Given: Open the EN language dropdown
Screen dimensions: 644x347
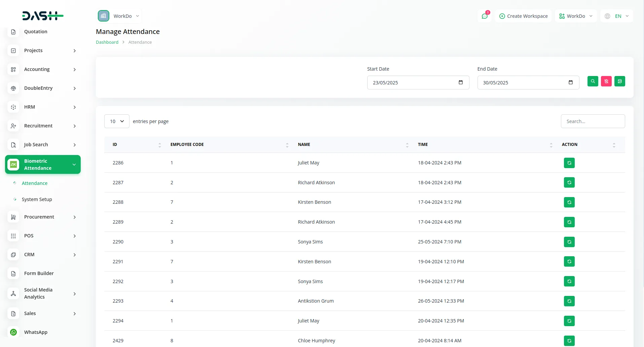Looking at the screenshot, I should pos(617,16).
